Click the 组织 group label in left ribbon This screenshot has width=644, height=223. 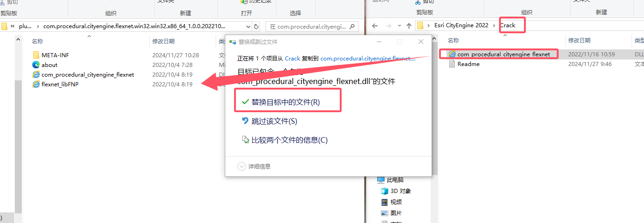point(111,13)
